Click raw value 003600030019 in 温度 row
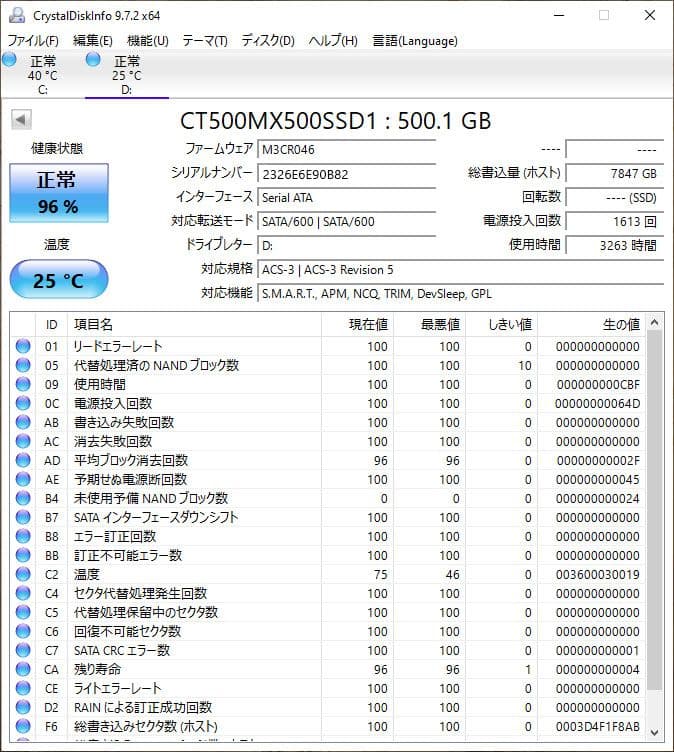Image resolution: width=674 pixels, height=752 pixels. click(598, 575)
